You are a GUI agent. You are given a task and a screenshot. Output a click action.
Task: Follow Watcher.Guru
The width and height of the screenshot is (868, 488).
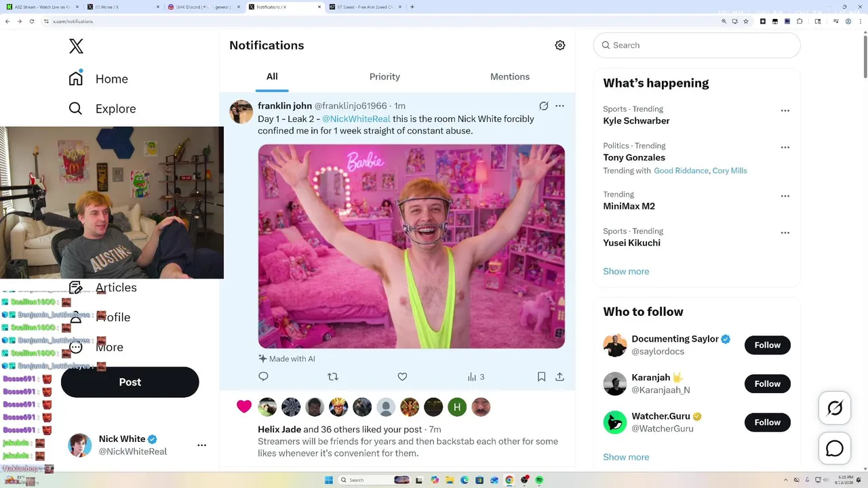point(768,422)
